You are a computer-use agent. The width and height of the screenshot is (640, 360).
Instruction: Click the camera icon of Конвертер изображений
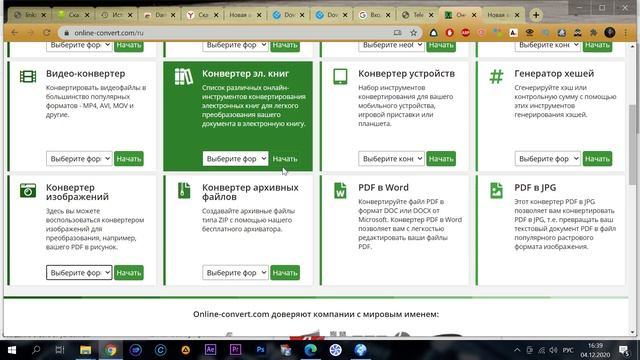coord(28,190)
